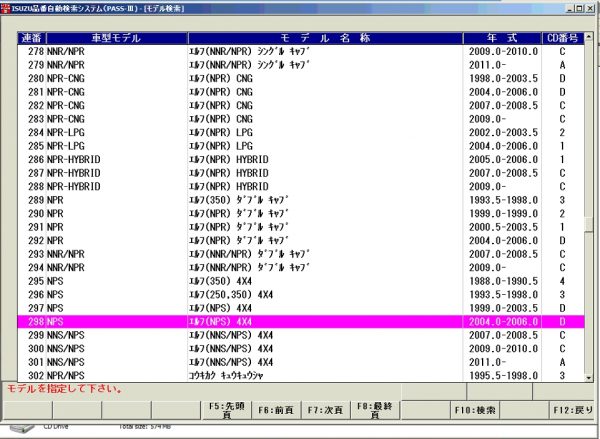600x439 pixels.
Task: Select row 280 NPR-CNG 1998.0-2003.5
Action: [x=301, y=78]
